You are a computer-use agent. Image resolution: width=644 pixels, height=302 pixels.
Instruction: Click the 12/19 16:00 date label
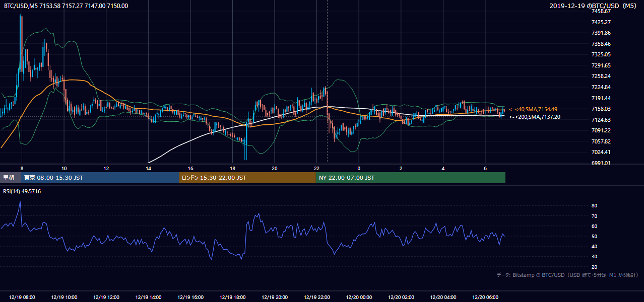tap(190, 297)
